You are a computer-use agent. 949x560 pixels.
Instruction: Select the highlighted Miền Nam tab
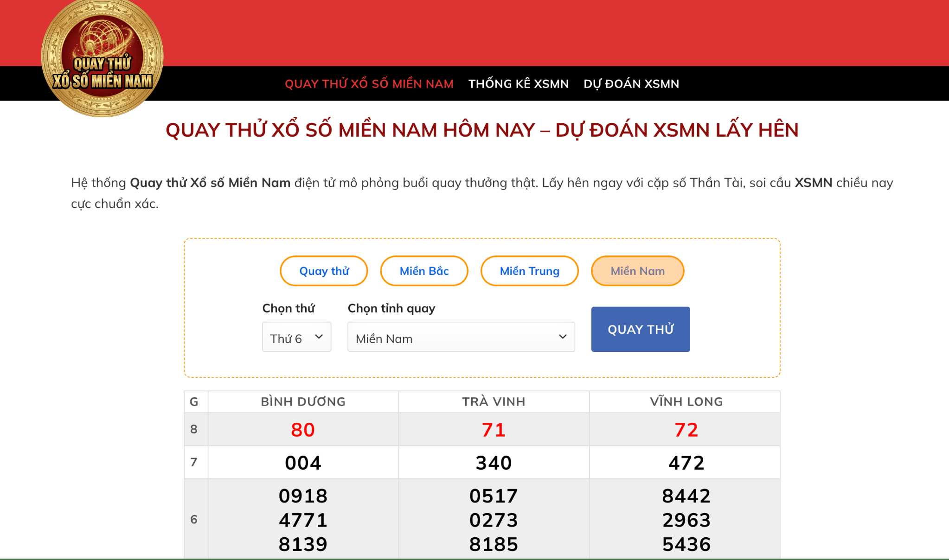pos(637,271)
